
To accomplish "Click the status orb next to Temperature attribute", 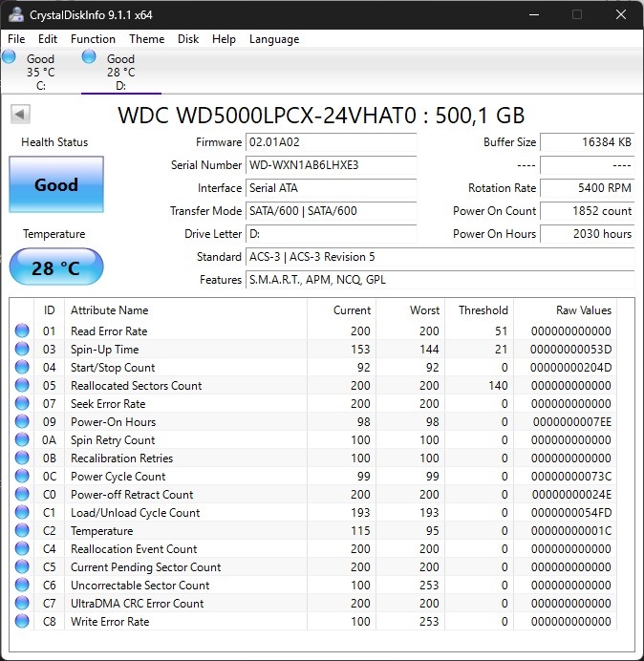I will click(22, 531).
